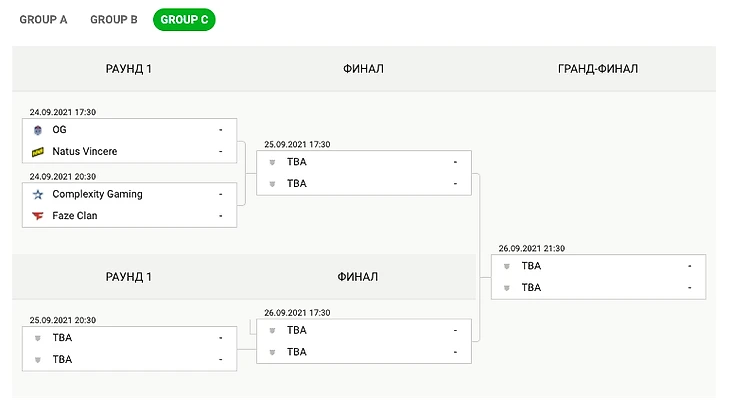Open the Natus Vincere team link
The height and width of the screenshot is (412, 730).
84,152
